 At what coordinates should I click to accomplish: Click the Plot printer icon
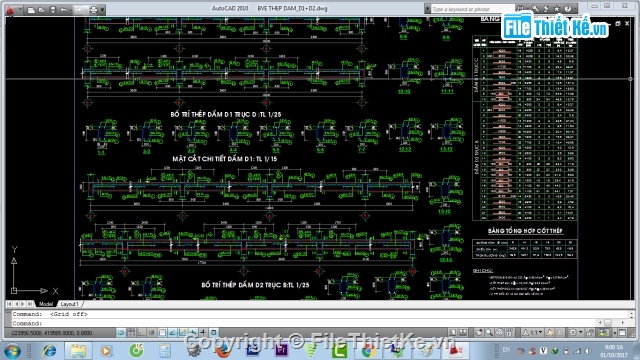93,10
